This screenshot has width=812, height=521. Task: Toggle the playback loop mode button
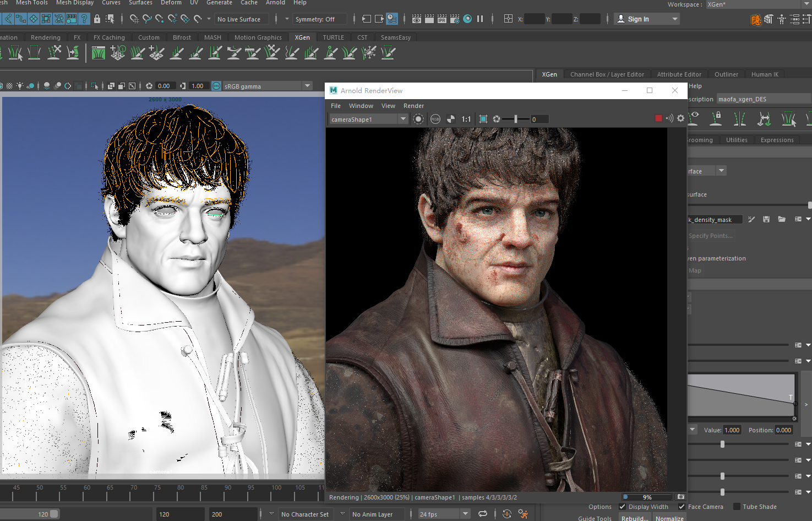click(483, 514)
